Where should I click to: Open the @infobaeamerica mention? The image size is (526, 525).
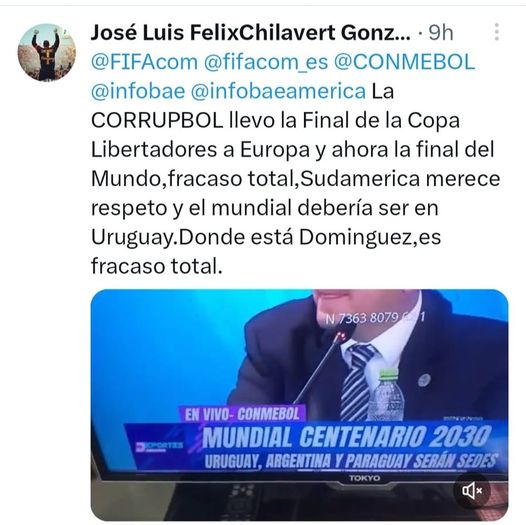point(278,91)
